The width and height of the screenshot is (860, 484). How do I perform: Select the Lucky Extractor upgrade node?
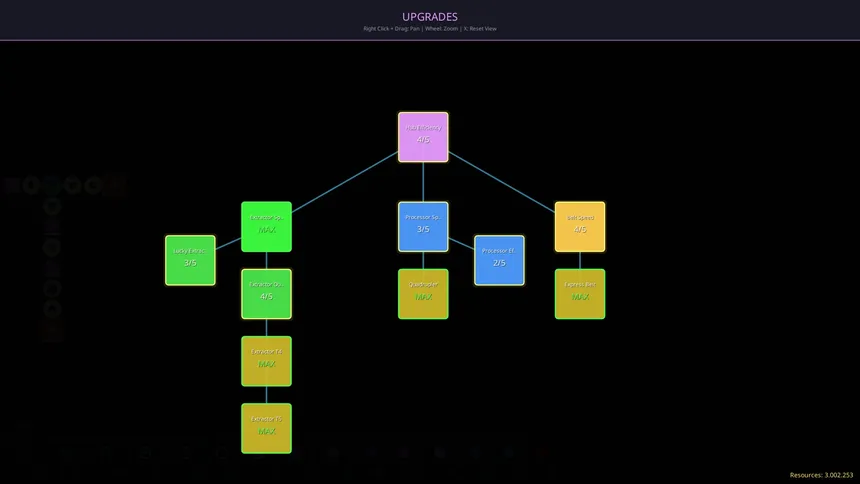[190, 260]
